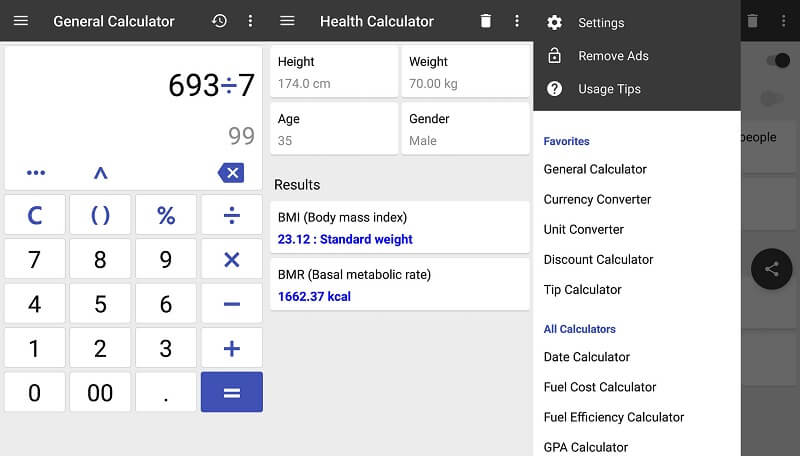Image resolution: width=800 pixels, height=456 pixels.
Task: Open Health Calculator more options
Action: [517, 21]
